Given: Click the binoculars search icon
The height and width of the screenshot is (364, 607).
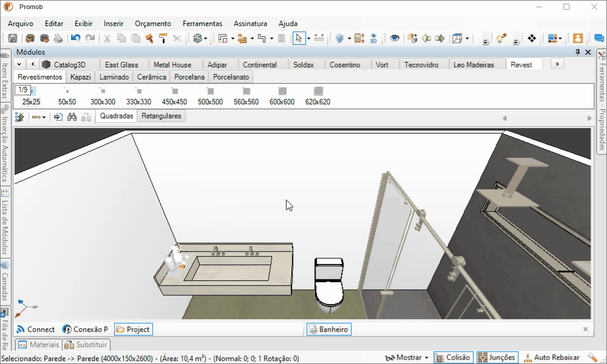Looking at the screenshot, I should pos(72,117).
